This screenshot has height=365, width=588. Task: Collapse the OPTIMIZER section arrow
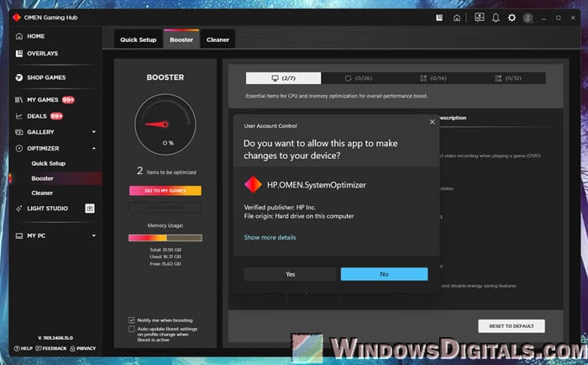(x=94, y=148)
